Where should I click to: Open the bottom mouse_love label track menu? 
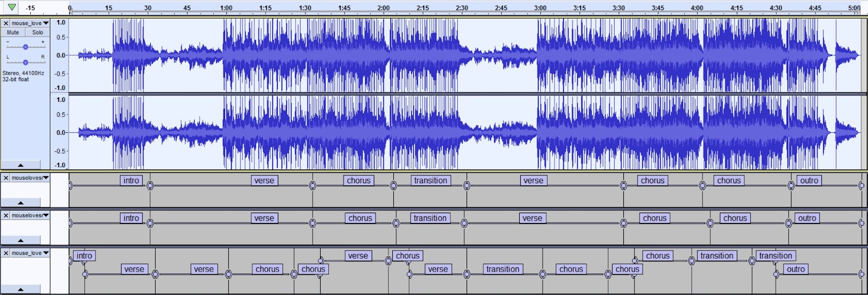coord(30,253)
